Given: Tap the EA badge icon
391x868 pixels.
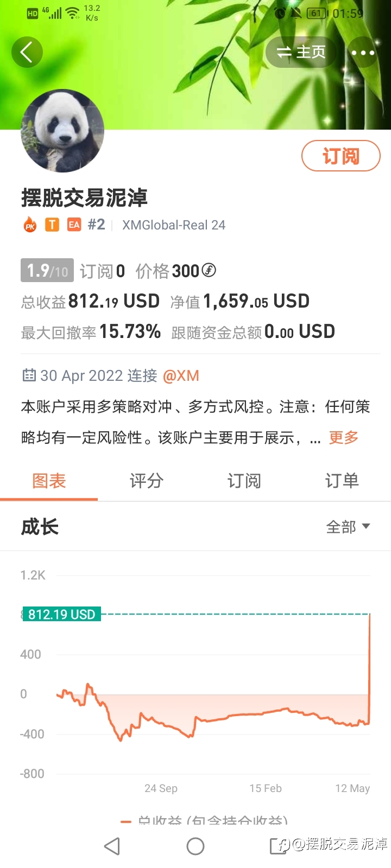Looking at the screenshot, I should point(74,225).
